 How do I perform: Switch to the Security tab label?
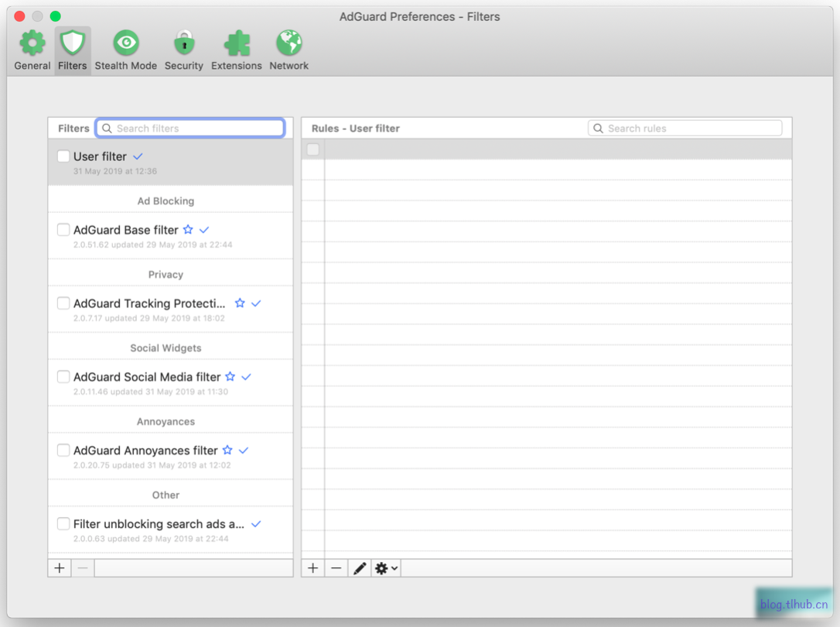[x=184, y=66]
